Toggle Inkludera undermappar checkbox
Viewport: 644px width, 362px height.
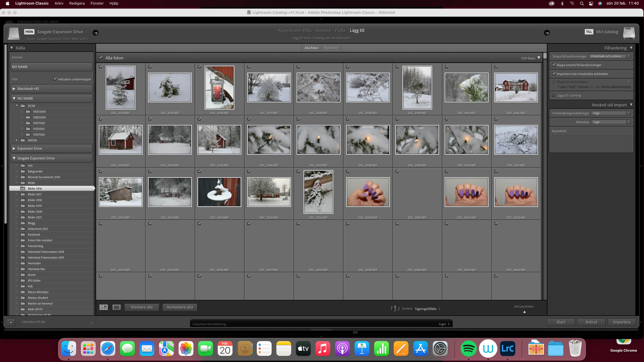pos(55,79)
